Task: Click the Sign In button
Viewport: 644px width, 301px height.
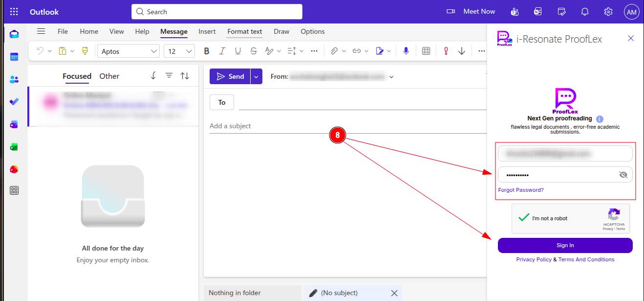Action: (565, 245)
